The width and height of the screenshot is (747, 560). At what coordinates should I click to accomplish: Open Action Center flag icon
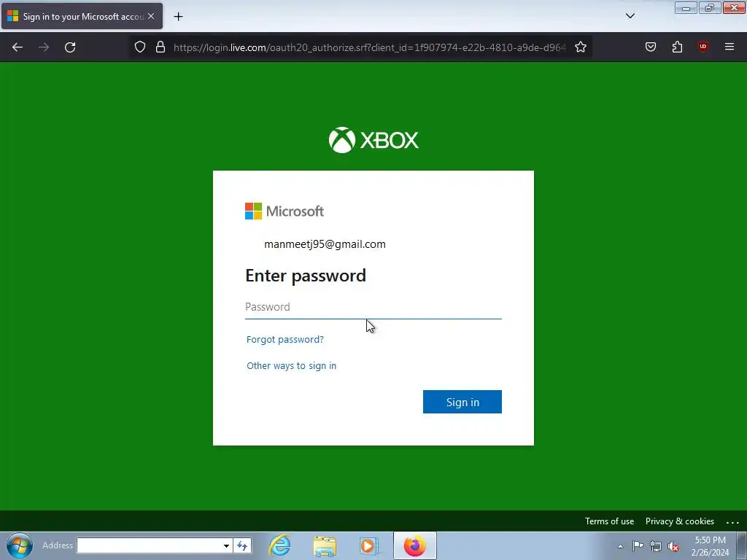638,546
